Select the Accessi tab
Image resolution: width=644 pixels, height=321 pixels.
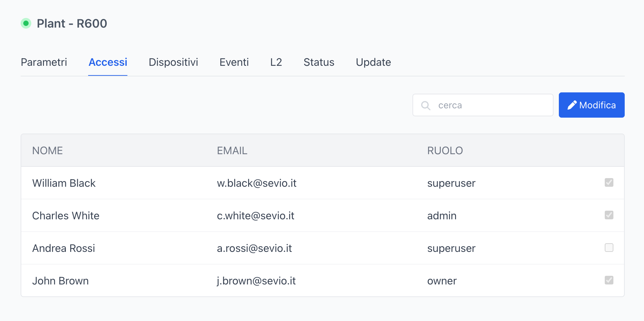(x=108, y=62)
